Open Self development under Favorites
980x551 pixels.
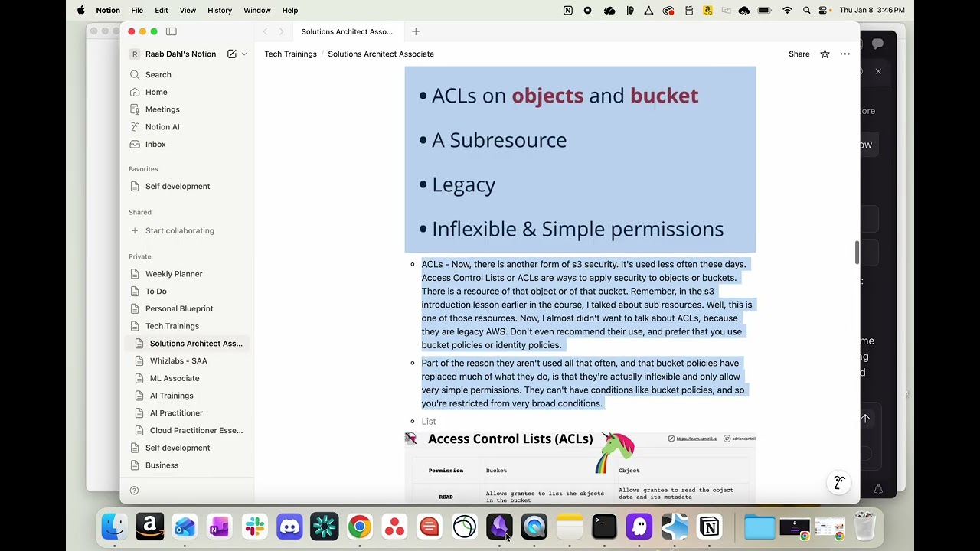click(x=188, y=187)
